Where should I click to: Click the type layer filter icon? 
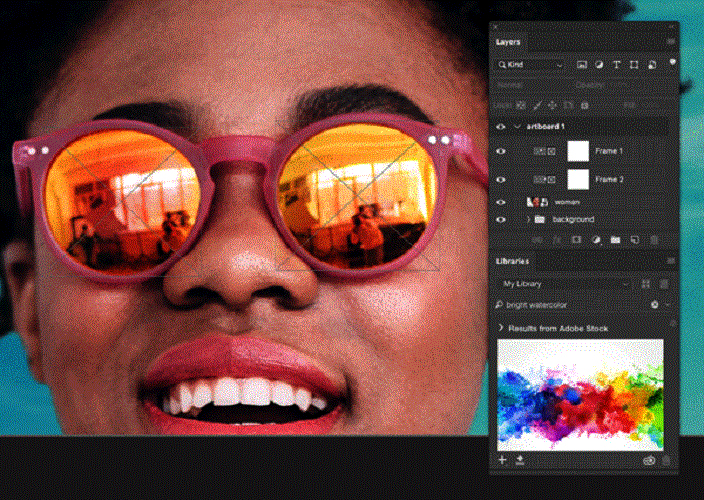(617, 65)
